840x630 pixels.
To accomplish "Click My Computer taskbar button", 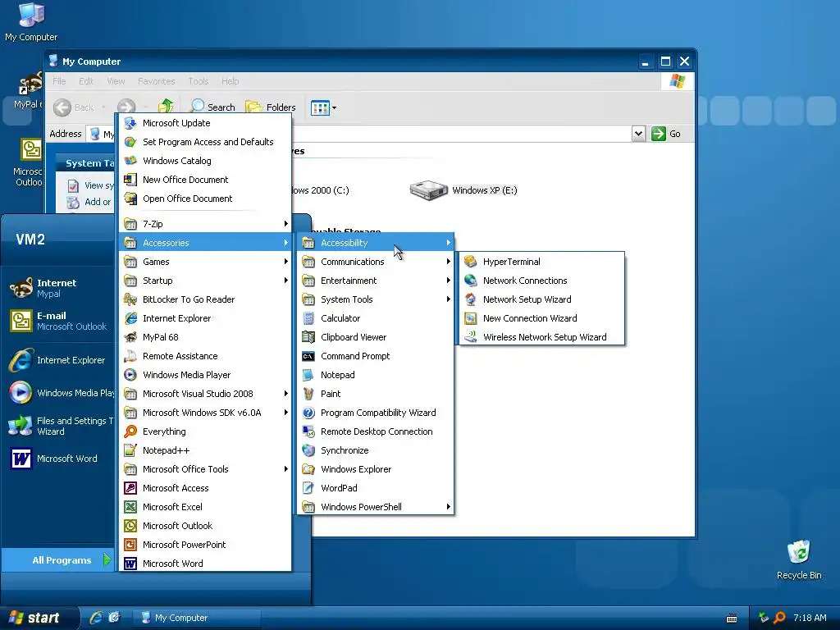I will coord(198,618).
